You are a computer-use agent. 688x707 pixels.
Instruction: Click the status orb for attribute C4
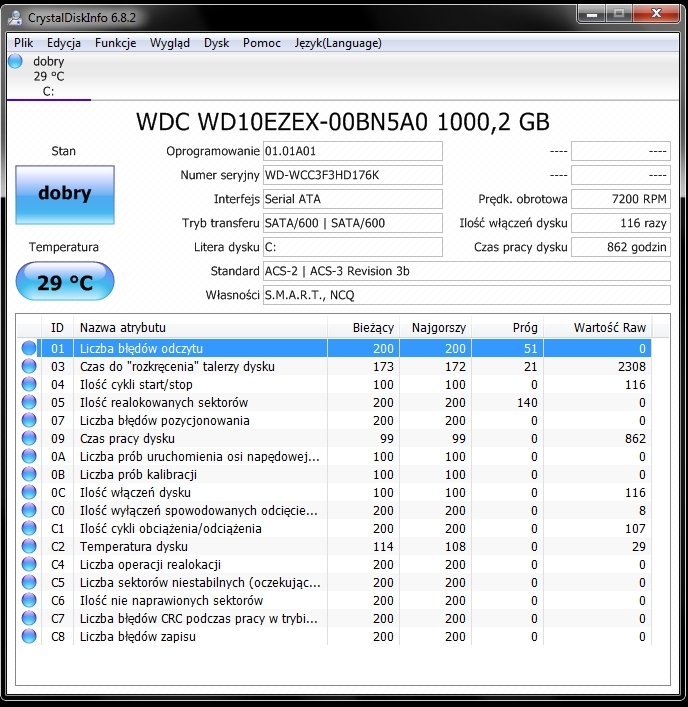tap(29, 565)
